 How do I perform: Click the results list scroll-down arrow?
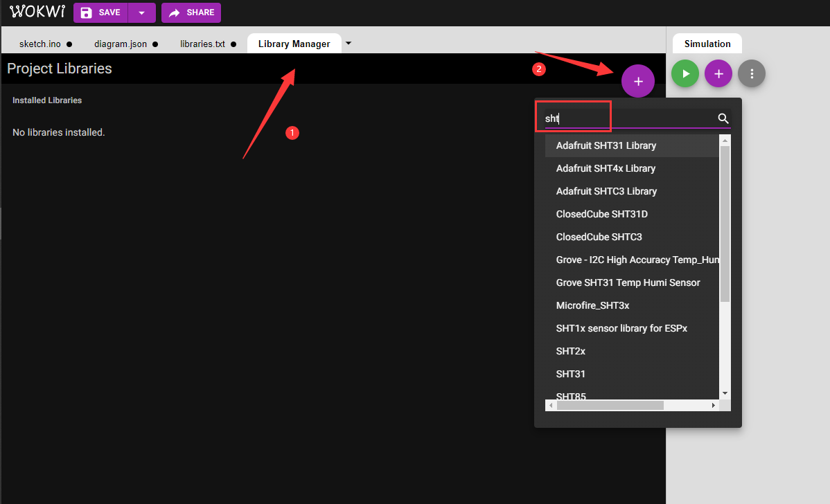pyautogui.click(x=725, y=393)
